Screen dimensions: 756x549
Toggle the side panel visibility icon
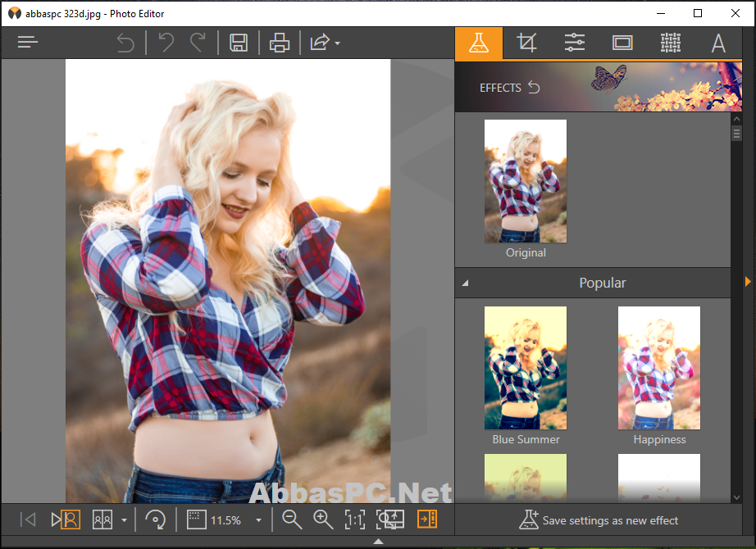click(x=427, y=520)
